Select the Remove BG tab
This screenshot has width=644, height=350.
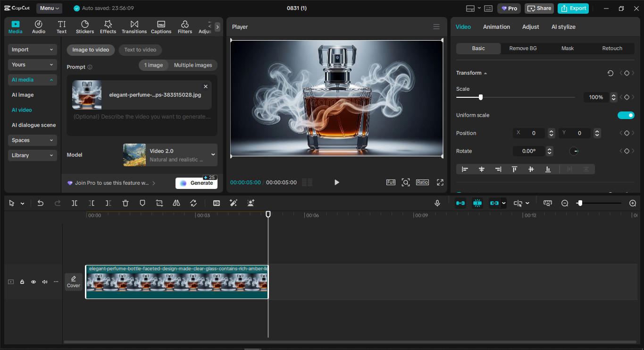pyautogui.click(x=523, y=48)
